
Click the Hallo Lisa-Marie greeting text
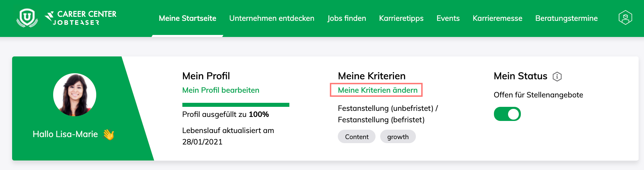[x=65, y=134]
